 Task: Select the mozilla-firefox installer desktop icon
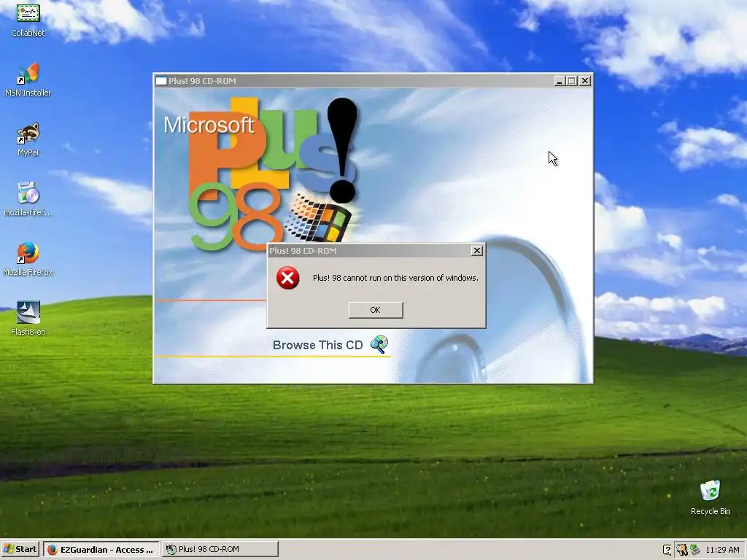click(x=28, y=200)
